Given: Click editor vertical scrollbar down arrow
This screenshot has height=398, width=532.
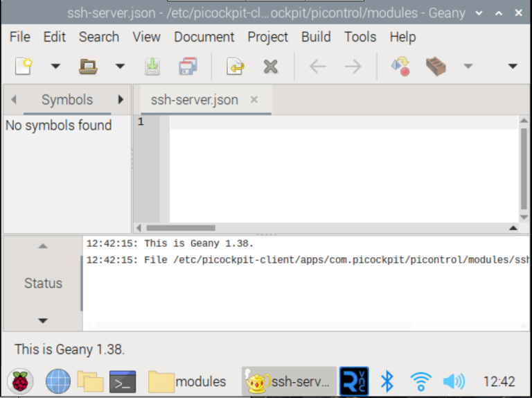Looking at the screenshot, I should click(524, 217).
